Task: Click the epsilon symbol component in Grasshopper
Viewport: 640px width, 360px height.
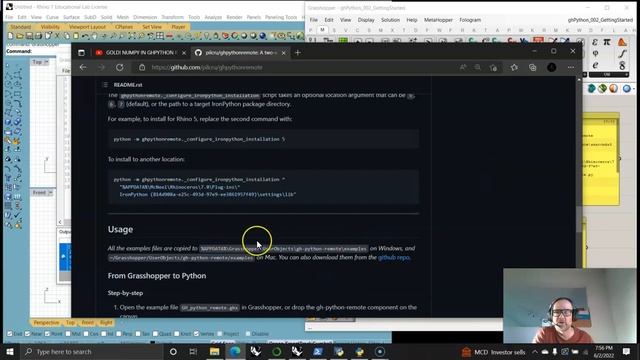Action: (x=595, y=42)
